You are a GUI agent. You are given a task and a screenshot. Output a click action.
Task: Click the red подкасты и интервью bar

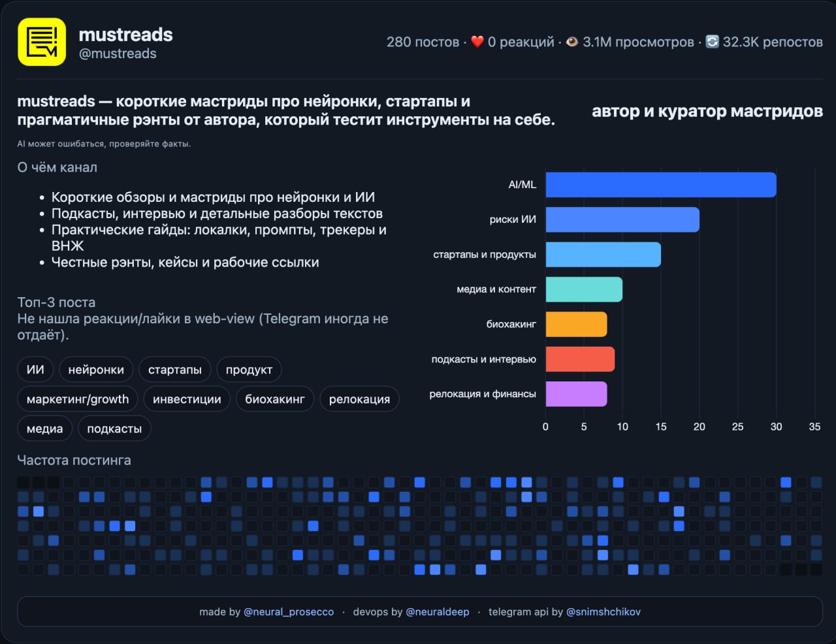tap(580, 359)
